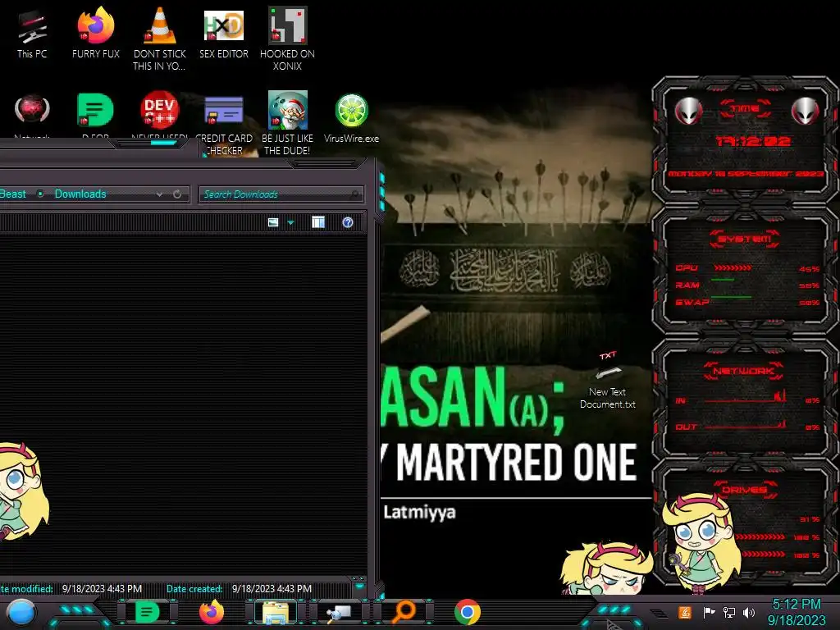Expand the address bar history dropdown chevron

coord(159,194)
